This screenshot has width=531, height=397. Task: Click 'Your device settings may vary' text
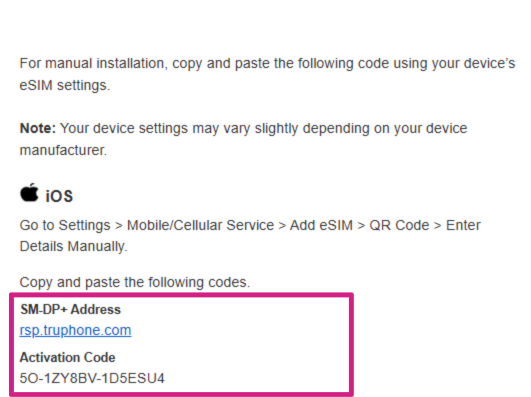point(156,129)
